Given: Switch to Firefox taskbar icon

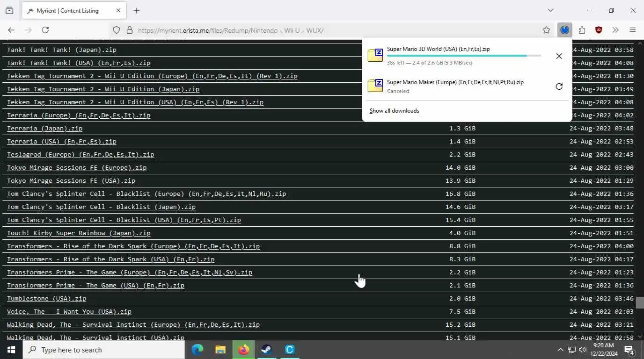Looking at the screenshot, I should point(243,350).
